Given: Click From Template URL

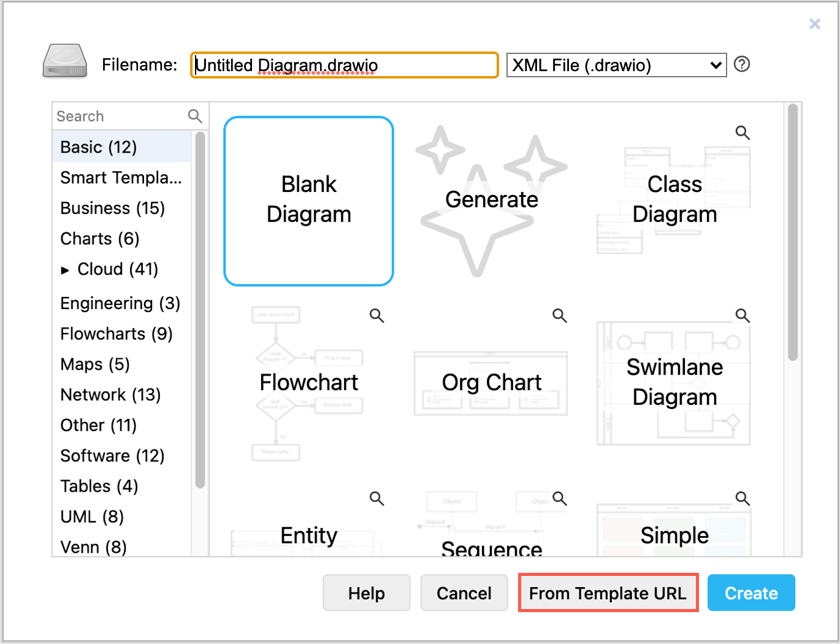Looking at the screenshot, I should (x=608, y=592).
